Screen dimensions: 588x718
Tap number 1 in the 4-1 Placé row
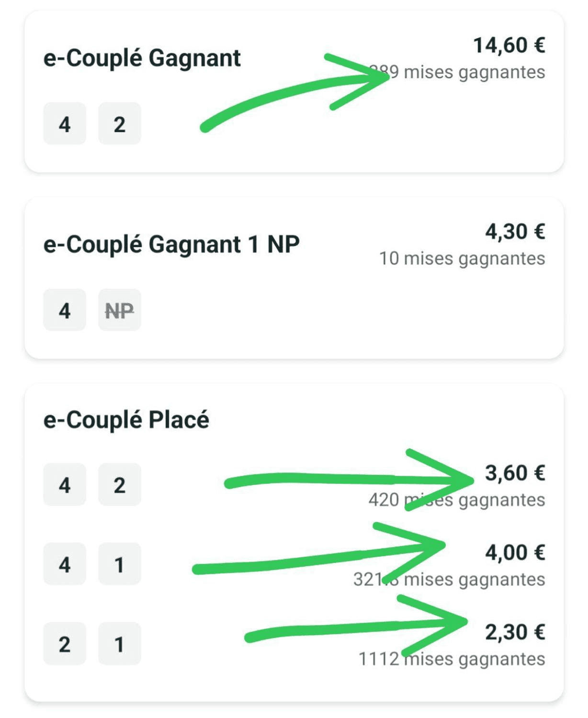[120, 564]
